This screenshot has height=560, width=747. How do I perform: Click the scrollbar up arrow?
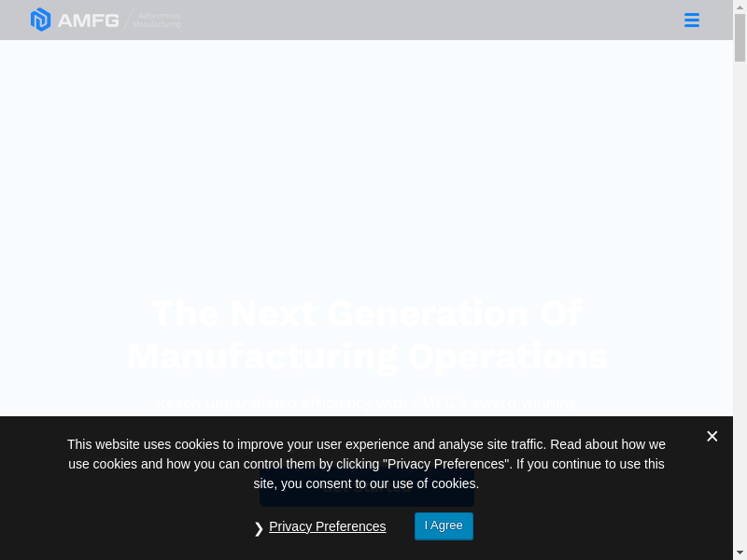point(740,7)
